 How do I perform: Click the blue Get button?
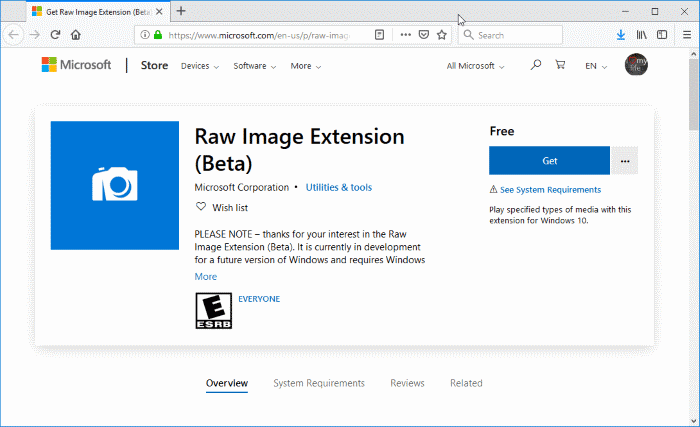(549, 161)
